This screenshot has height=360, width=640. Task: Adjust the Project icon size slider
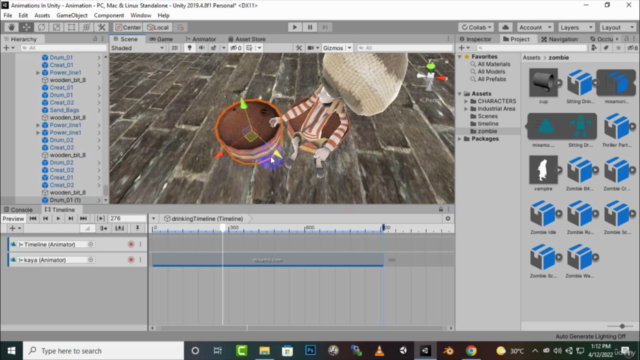point(621,327)
